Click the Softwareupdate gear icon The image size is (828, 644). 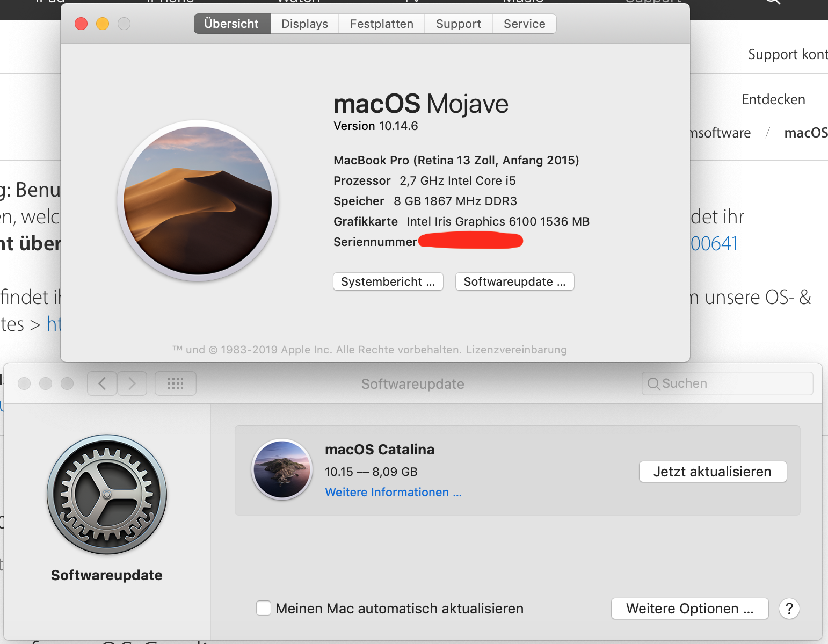click(107, 495)
